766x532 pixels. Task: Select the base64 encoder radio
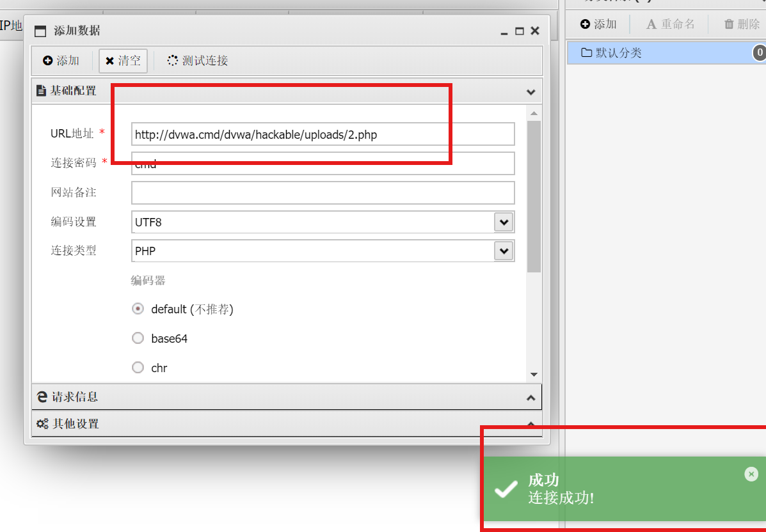(138, 338)
